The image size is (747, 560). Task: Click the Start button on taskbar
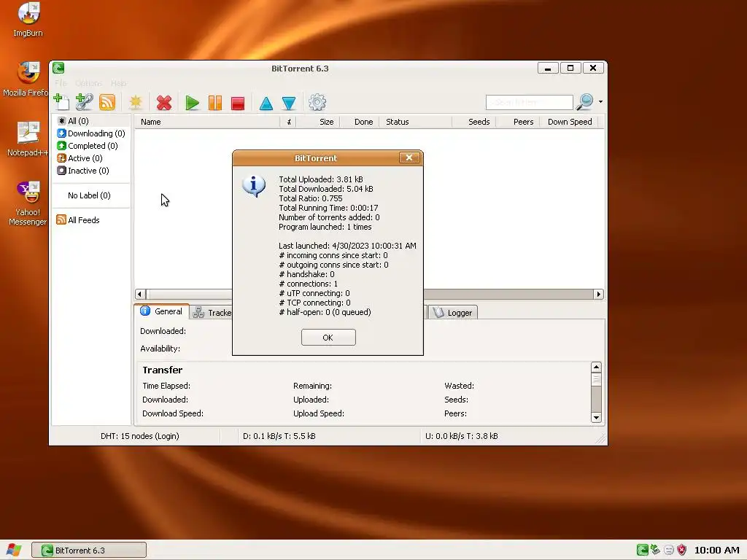[x=13, y=550]
